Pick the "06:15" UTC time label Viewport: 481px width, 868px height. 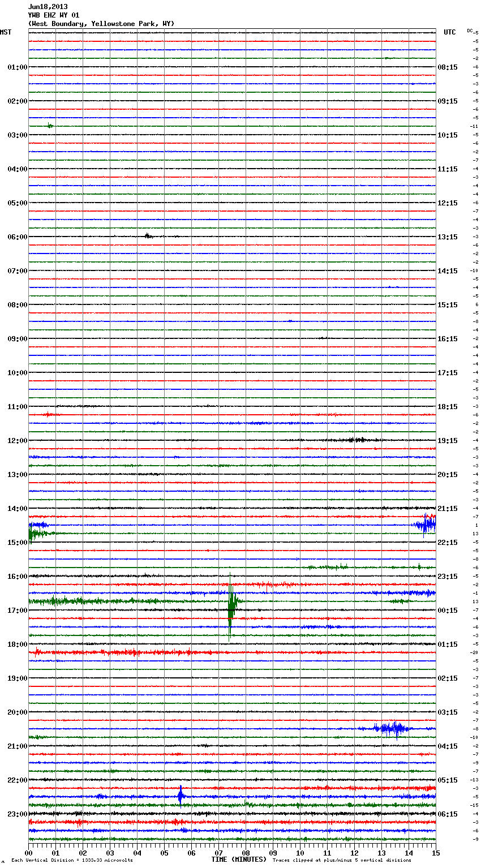[448, 814]
